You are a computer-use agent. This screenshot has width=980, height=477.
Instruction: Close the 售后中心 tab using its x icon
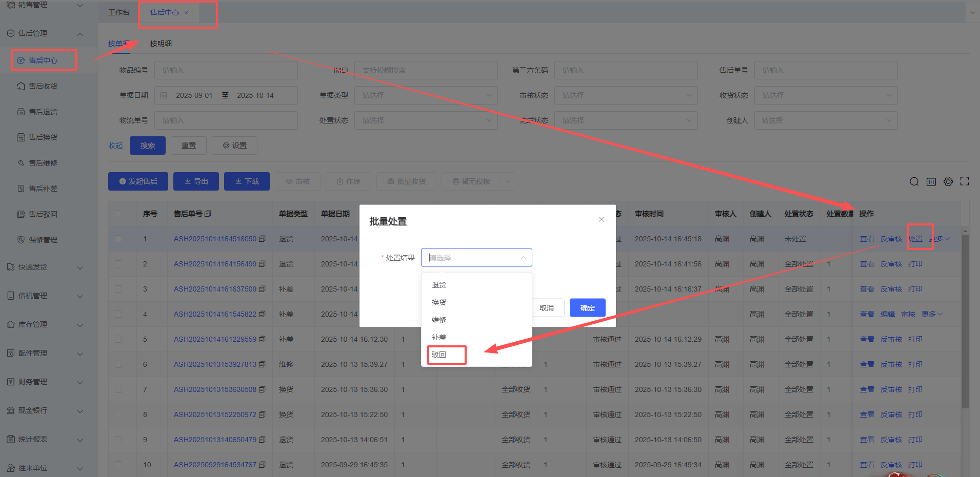pos(186,13)
